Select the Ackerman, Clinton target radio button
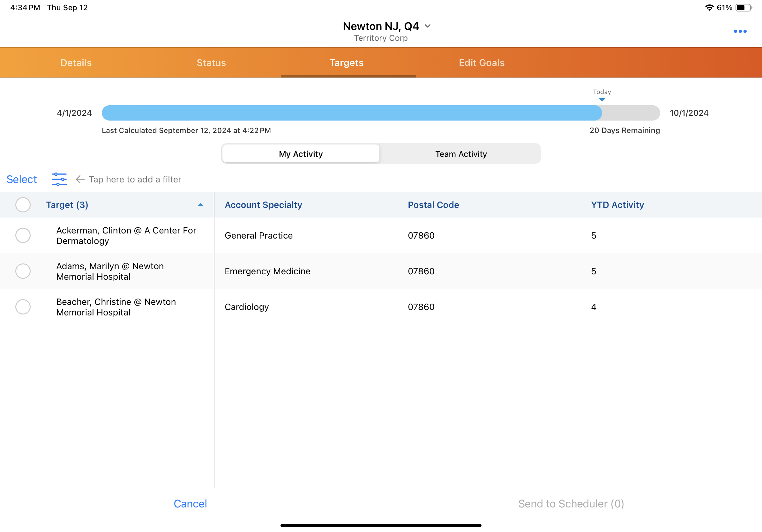 click(x=23, y=235)
